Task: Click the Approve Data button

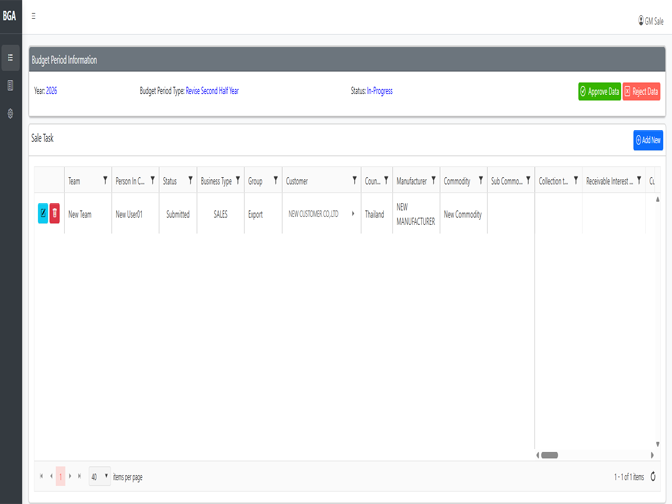Action: [599, 91]
